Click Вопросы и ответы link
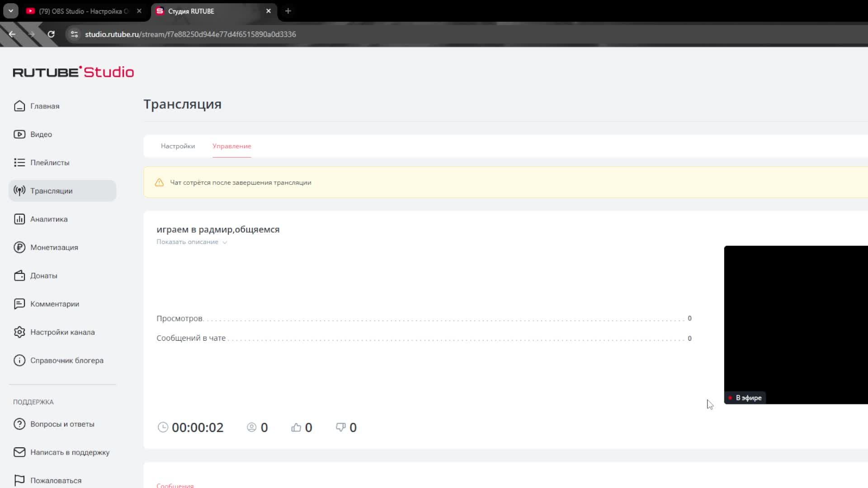The width and height of the screenshot is (868, 488). [x=62, y=424]
